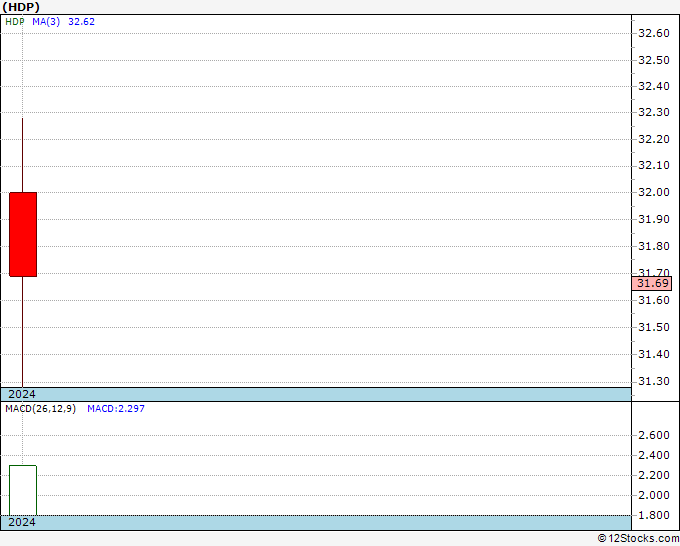Click the 1.800 MACD axis label

654,515
